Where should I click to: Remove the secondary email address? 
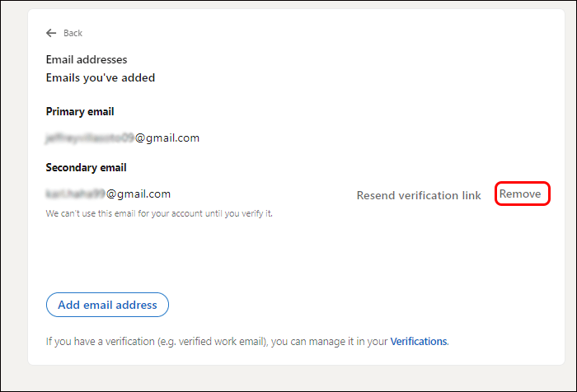tap(520, 194)
